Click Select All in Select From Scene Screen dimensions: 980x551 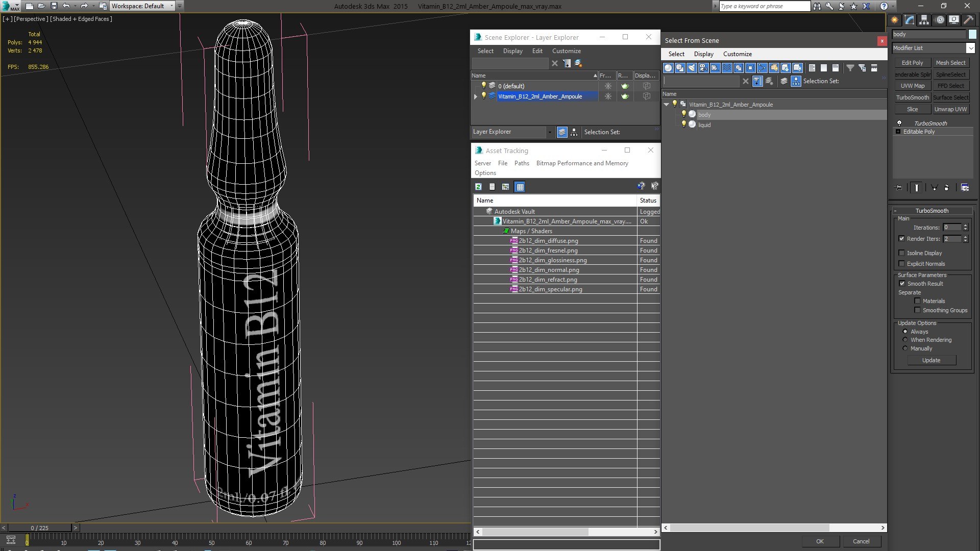812,68
